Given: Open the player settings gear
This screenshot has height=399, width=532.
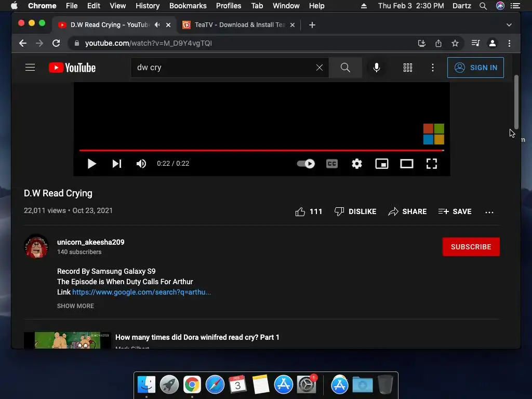Looking at the screenshot, I should [x=356, y=164].
